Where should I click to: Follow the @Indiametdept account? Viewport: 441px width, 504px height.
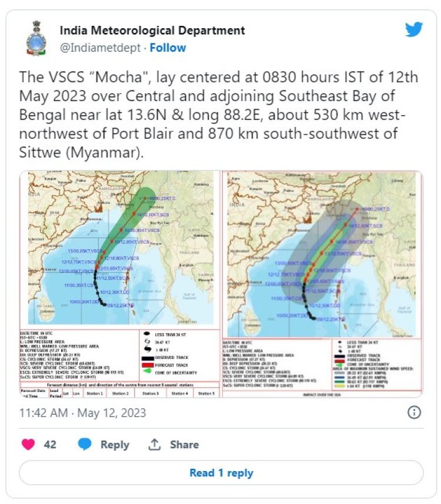click(168, 48)
